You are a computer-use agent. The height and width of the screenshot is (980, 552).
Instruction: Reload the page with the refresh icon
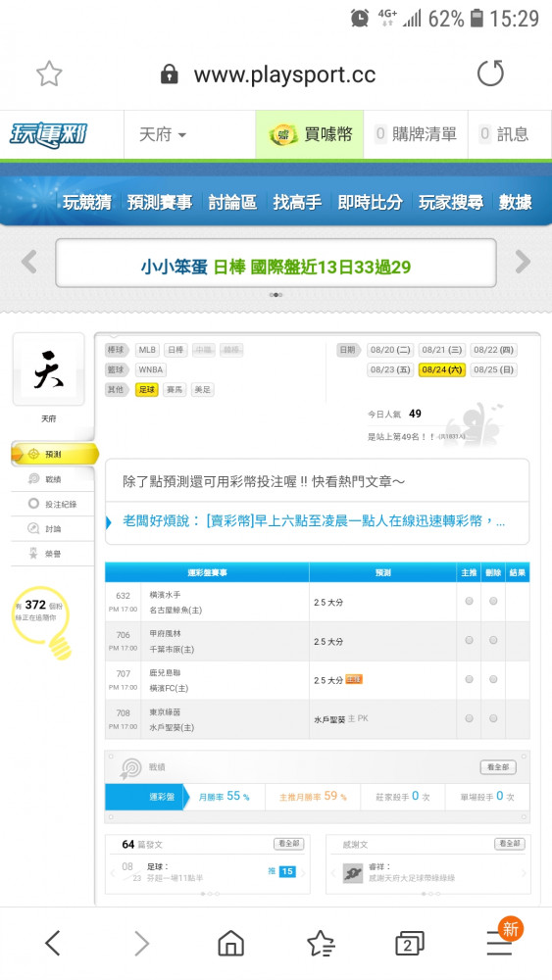point(490,73)
